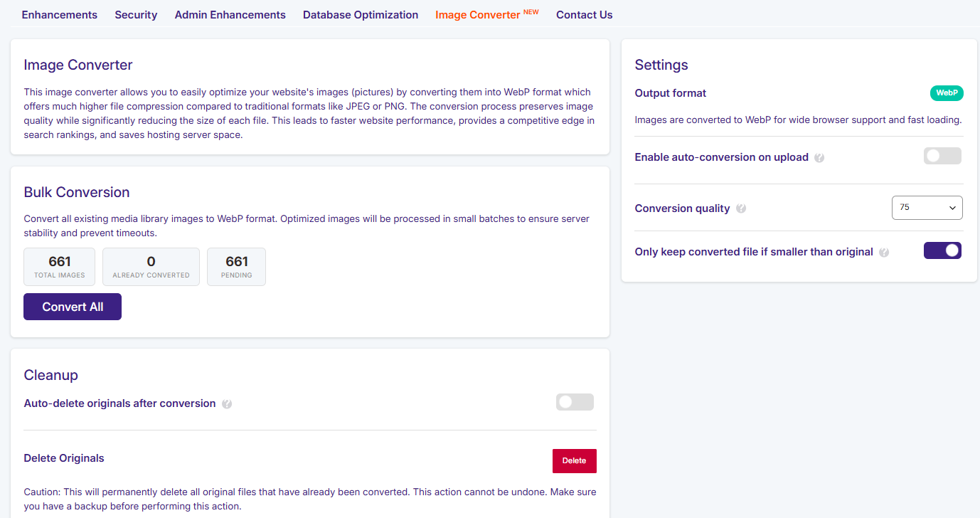Click the Cleanup section heading
Screen dimensions: 980x518
click(x=51, y=375)
